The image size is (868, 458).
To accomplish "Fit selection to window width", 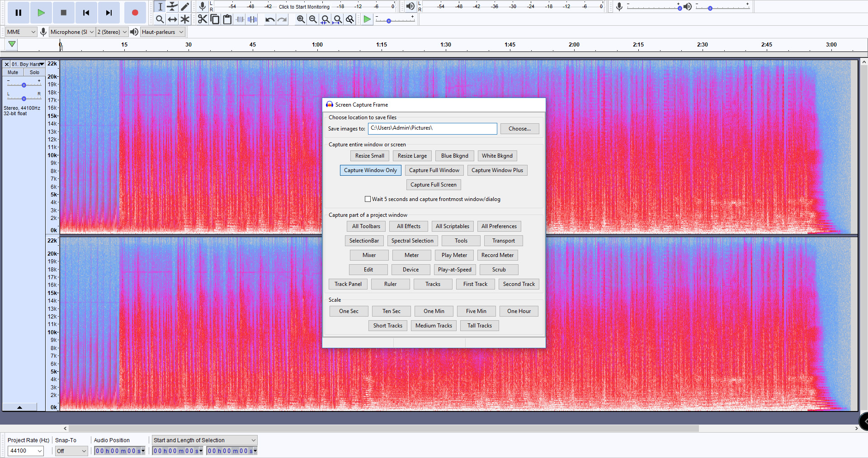I will (325, 19).
